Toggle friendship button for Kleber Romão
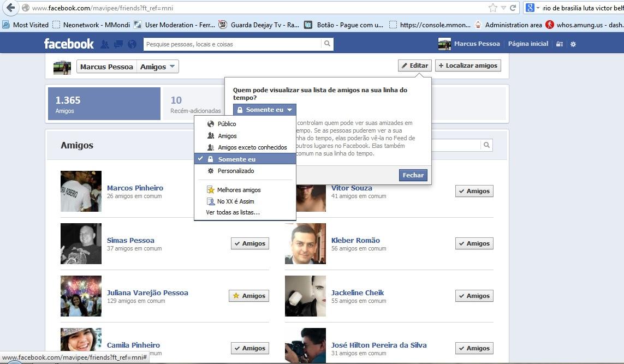The image size is (624, 364). (474, 243)
